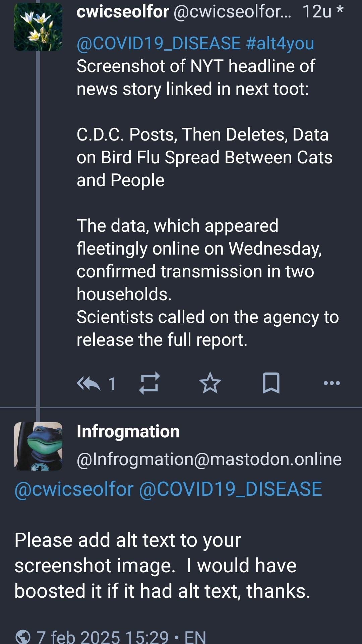Tap the reply text asking for alt text

(x=162, y=566)
